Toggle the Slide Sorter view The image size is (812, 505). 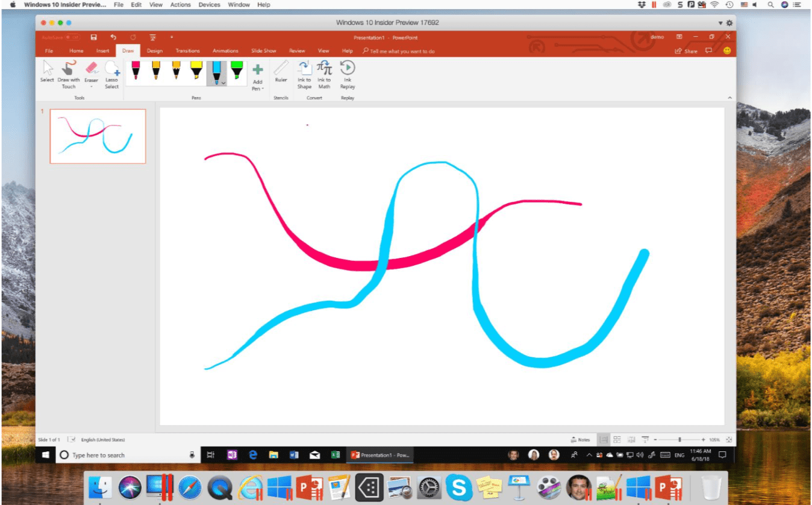(616, 439)
